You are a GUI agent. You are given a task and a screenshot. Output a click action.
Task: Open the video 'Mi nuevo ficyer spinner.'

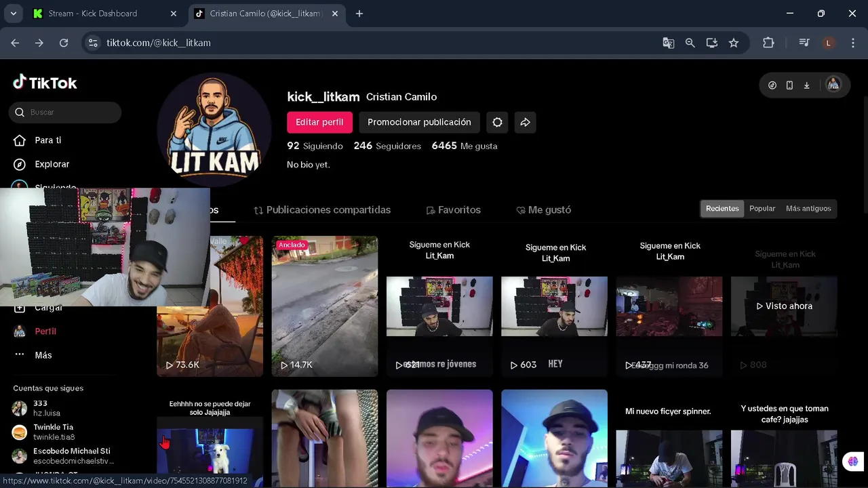[669, 439]
